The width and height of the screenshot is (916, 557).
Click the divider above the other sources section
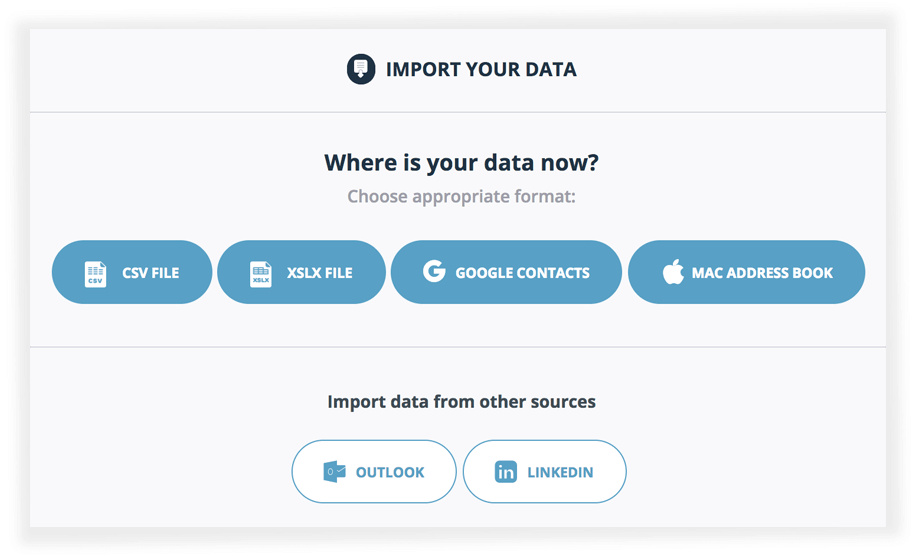click(x=458, y=347)
